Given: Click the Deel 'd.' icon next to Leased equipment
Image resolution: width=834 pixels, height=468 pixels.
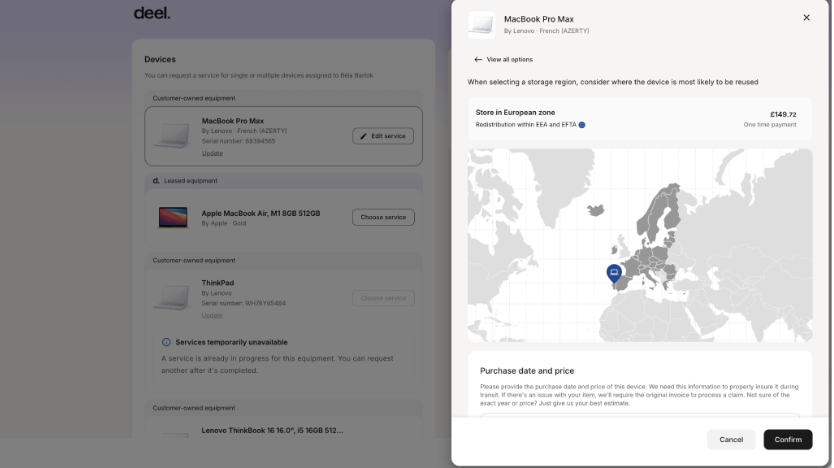Looking at the screenshot, I should point(156,181).
